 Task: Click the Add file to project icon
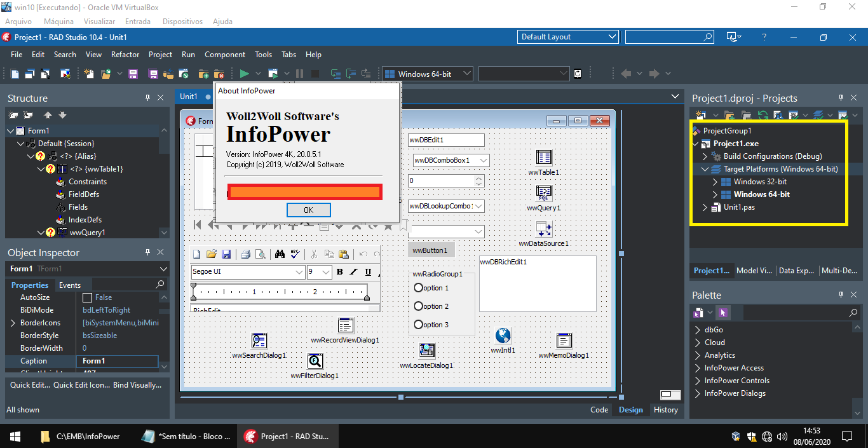coord(203,74)
